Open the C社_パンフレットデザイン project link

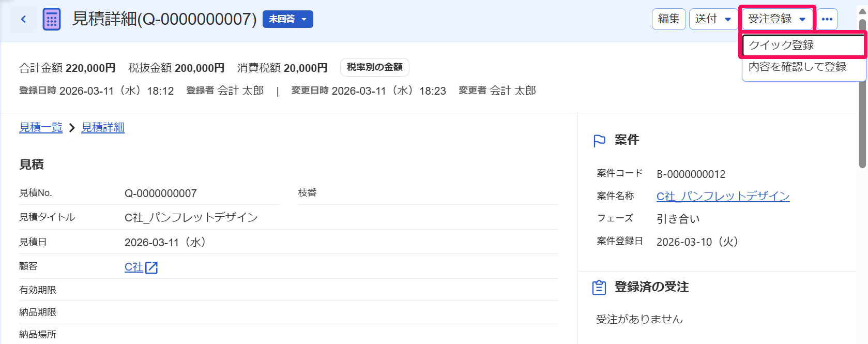pos(723,196)
